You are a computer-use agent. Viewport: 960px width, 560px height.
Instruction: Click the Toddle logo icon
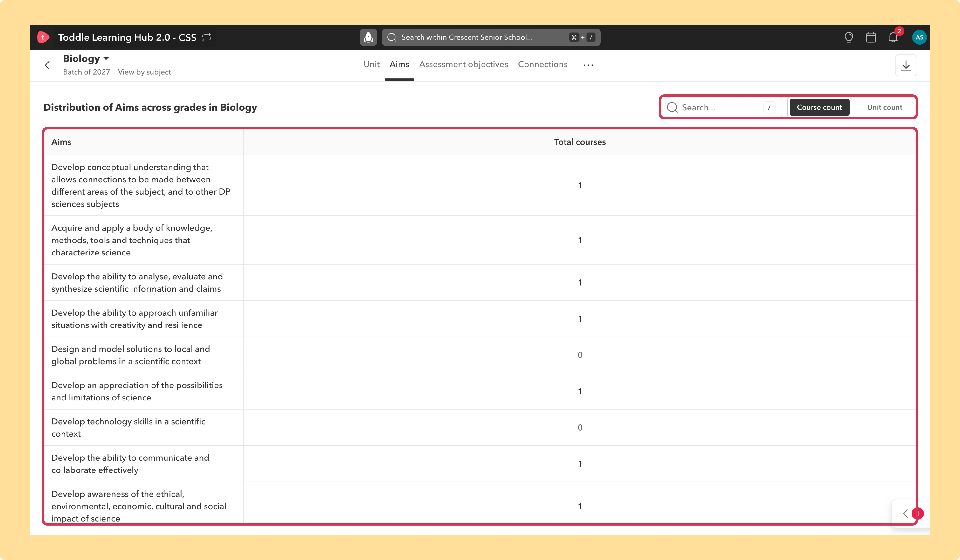(x=43, y=37)
